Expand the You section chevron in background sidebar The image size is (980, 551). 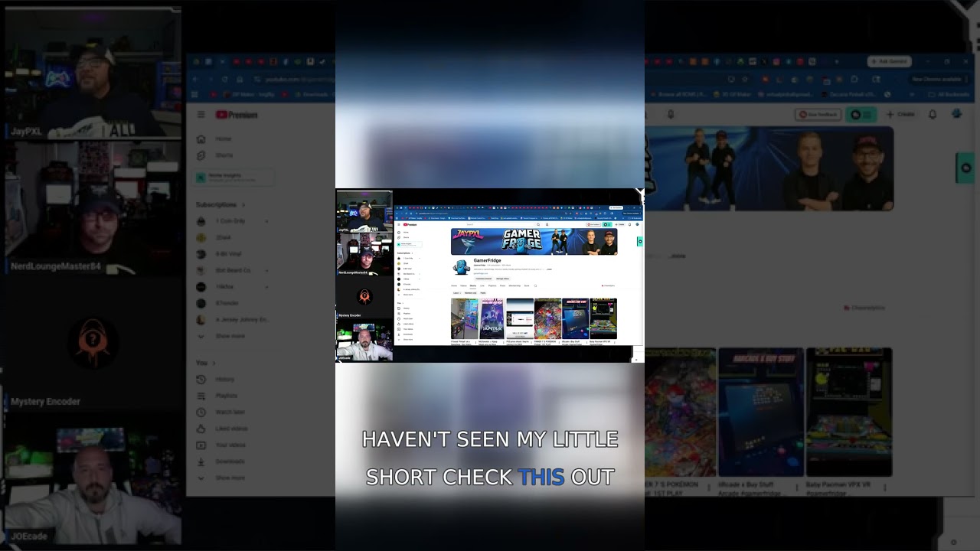point(214,363)
